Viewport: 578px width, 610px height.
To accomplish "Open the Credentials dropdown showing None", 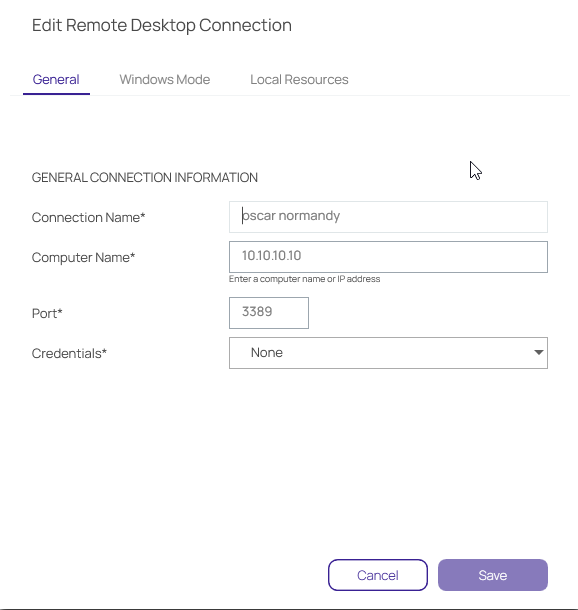I will (x=388, y=353).
